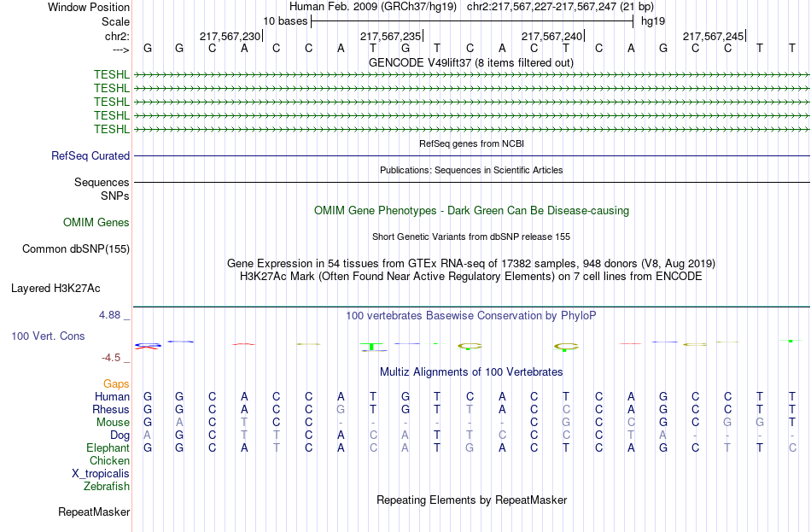Click position marker 217,567,240
The height and width of the screenshot is (532, 811).
(551, 36)
